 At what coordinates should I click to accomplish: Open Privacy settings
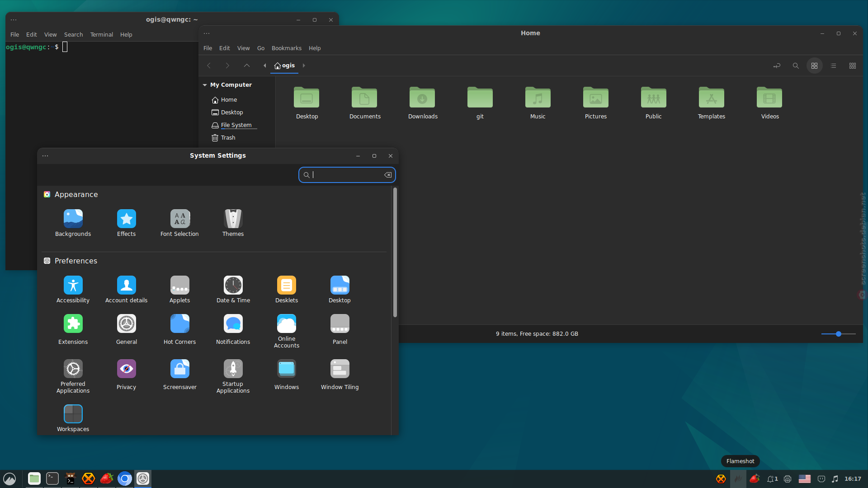tap(126, 375)
